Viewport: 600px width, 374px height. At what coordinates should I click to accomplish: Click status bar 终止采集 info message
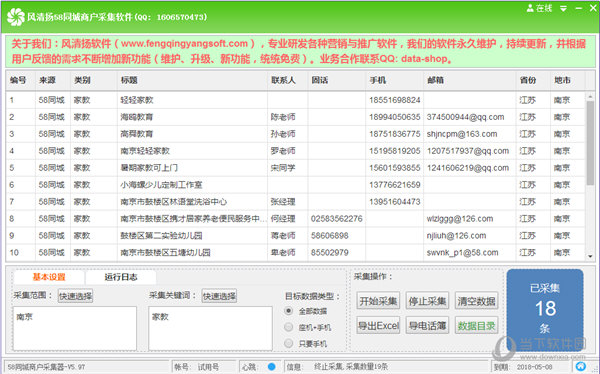point(351,367)
